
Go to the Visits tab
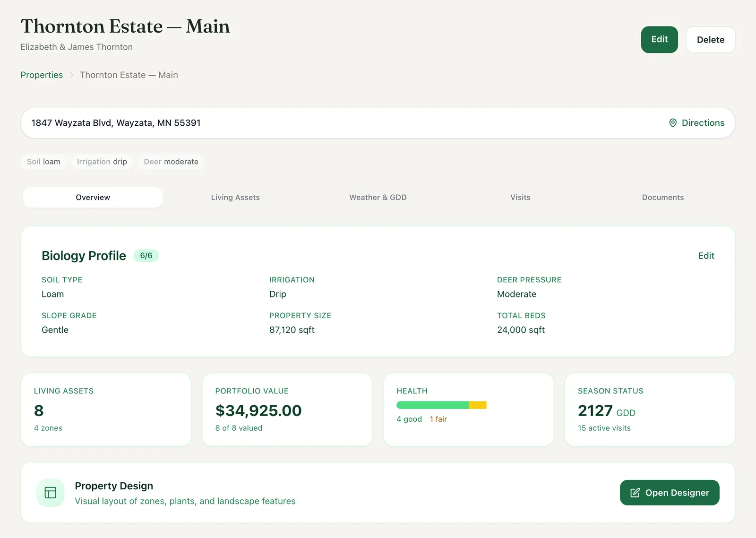pyautogui.click(x=520, y=197)
